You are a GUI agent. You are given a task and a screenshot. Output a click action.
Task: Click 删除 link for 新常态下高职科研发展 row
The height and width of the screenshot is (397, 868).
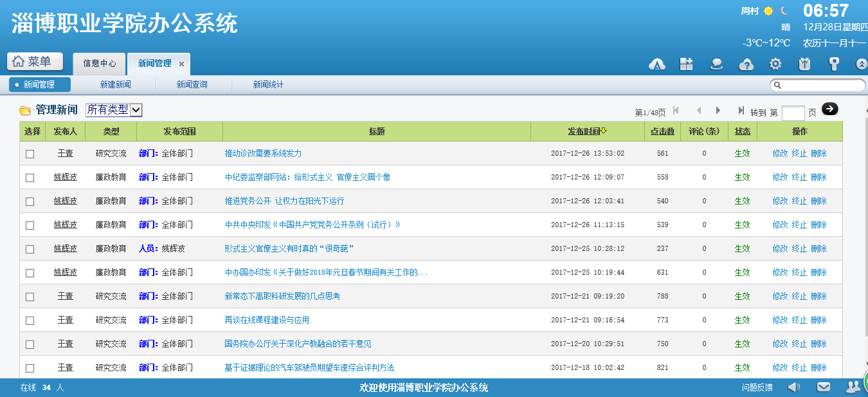[818, 297]
